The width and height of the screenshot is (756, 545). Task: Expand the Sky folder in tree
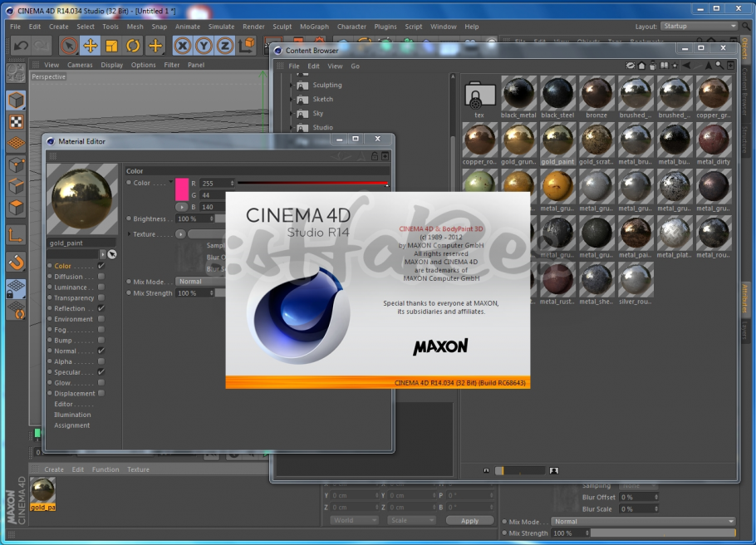(292, 114)
